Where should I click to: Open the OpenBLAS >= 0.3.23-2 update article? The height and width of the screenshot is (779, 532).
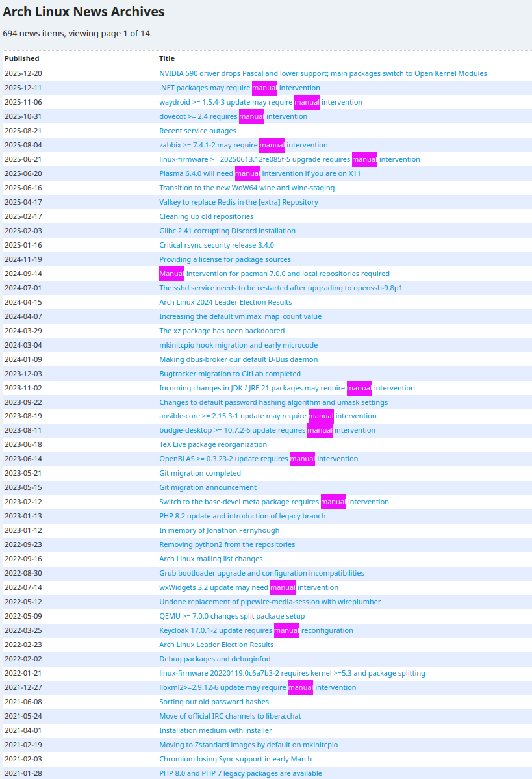tap(259, 459)
